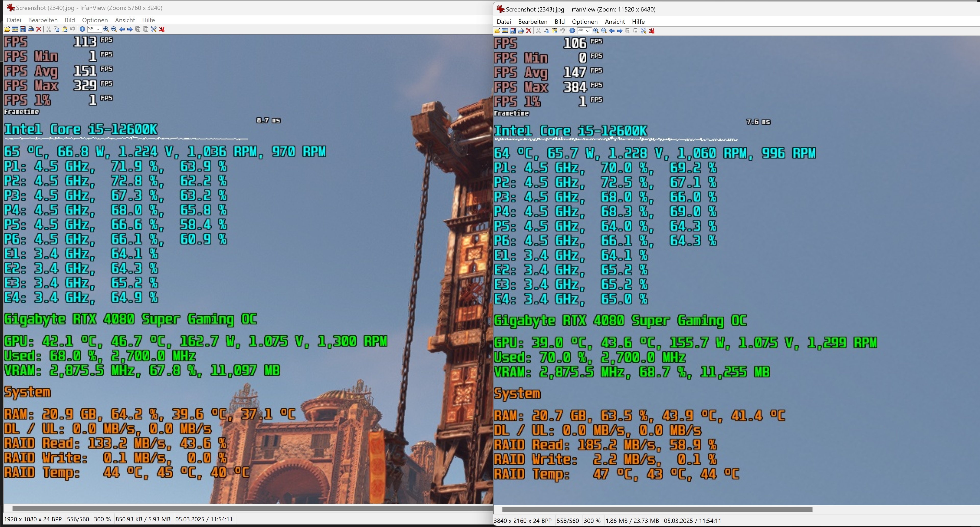Click Print icon in right IrfanView window
This screenshot has width=980, height=527.
pos(521,31)
